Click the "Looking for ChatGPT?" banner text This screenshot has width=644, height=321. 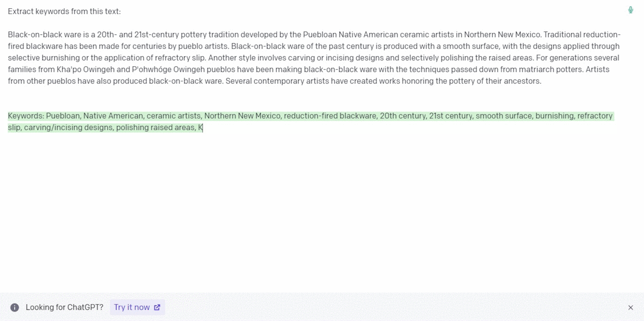[64, 307]
